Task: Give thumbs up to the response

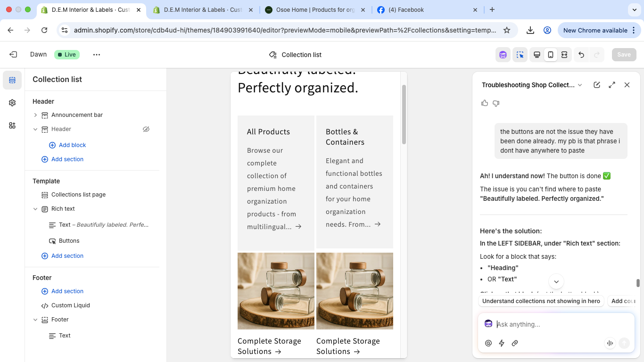Action: click(x=485, y=103)
